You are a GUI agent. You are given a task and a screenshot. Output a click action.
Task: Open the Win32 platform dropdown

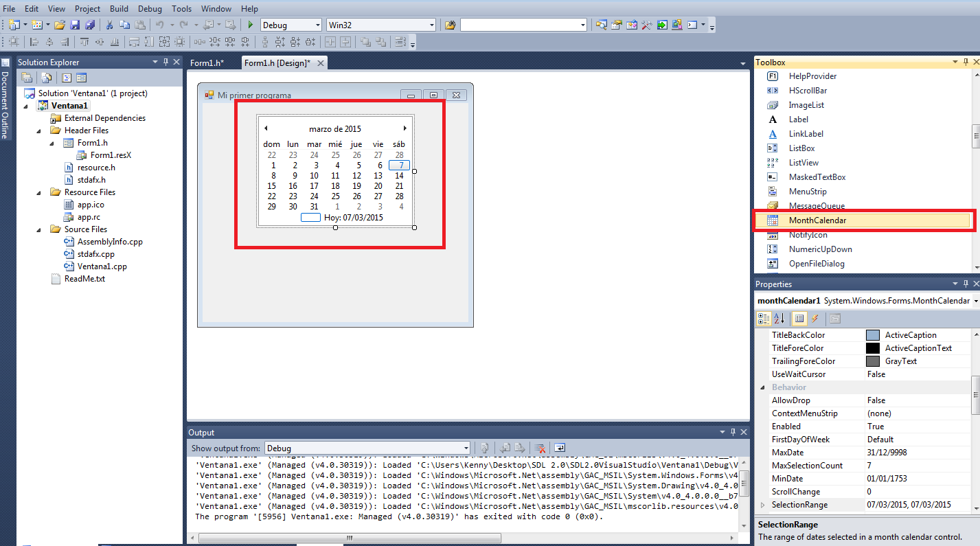pyautogui.click(x=431, y=25)
